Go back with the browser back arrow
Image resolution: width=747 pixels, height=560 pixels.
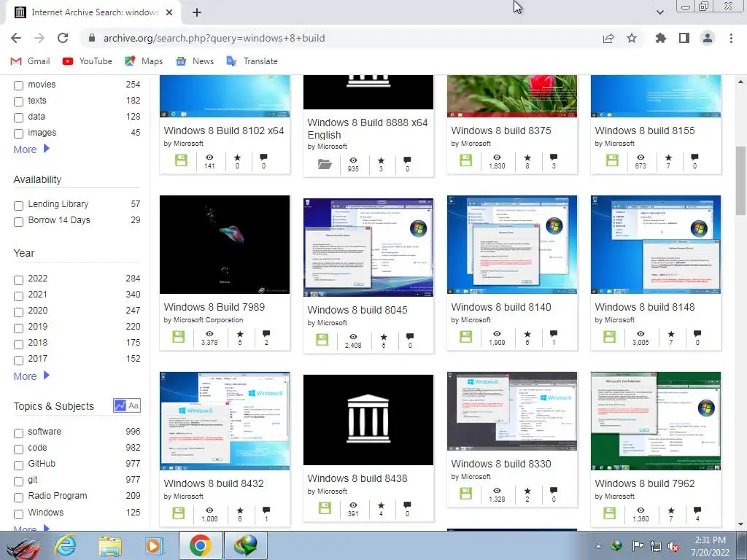pos(16,38)
